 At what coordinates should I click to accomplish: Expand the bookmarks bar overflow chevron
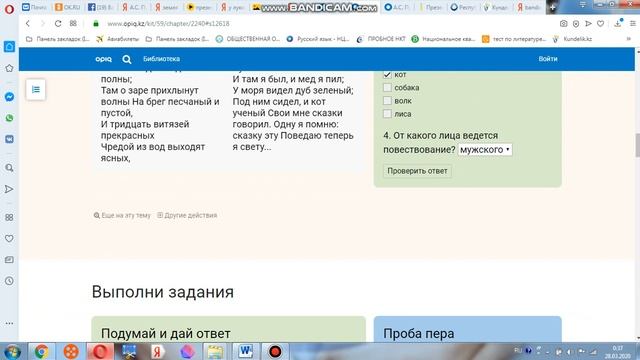click(x=629, y=39)
